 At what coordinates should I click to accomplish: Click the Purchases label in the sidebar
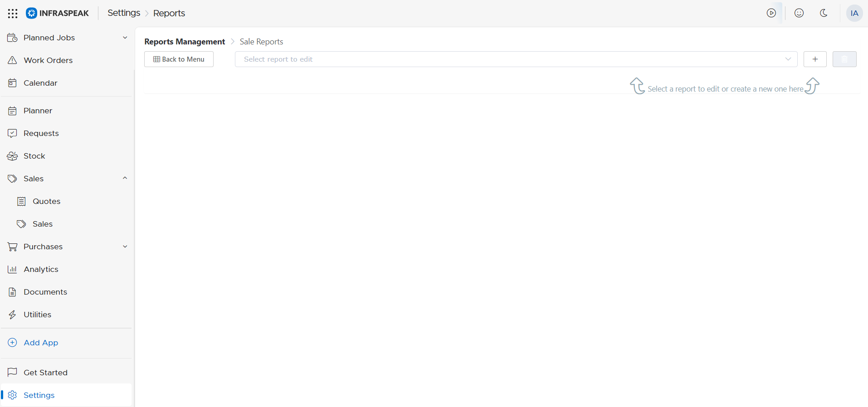43,247
